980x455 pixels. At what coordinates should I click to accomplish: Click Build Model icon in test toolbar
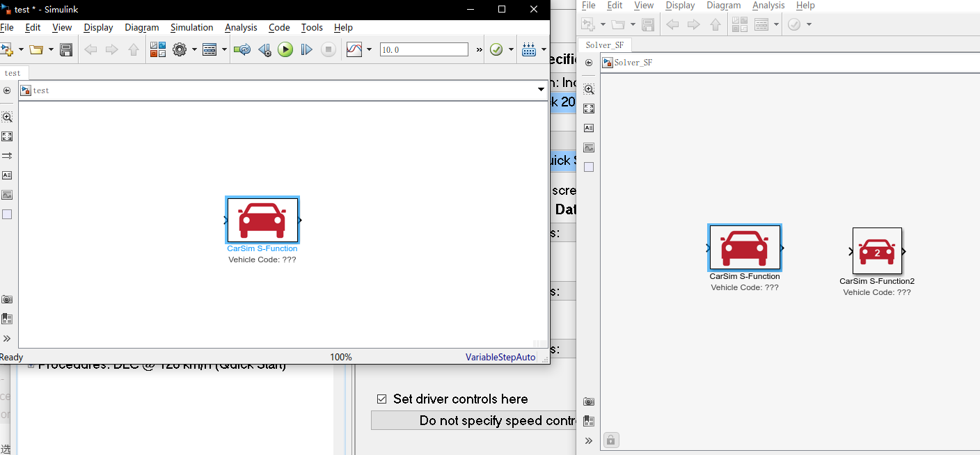(x=528, y=49)
